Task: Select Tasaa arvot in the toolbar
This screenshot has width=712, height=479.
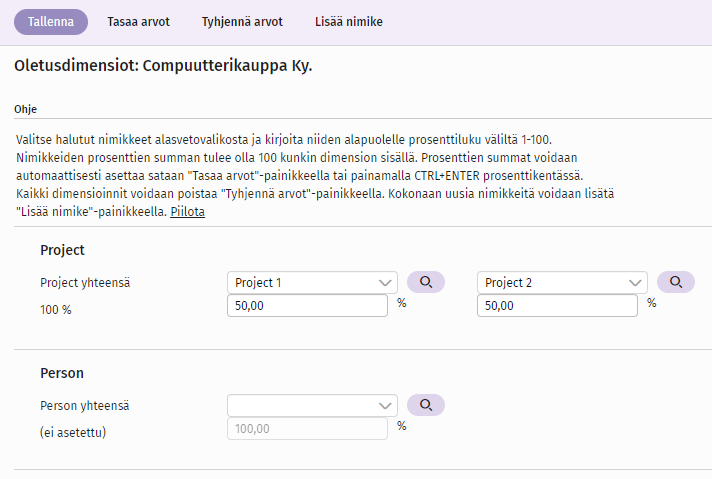Action: (x=138, y=22)
